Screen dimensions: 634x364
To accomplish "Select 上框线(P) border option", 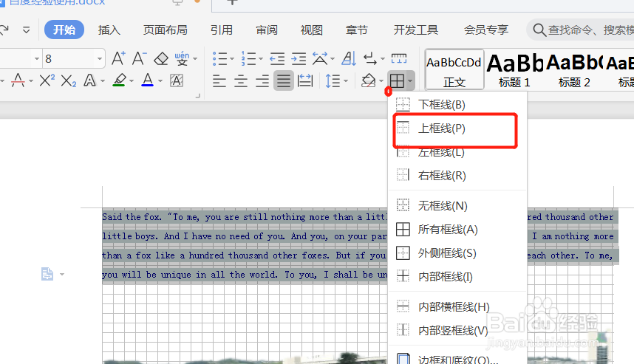I will click(457, 128).
